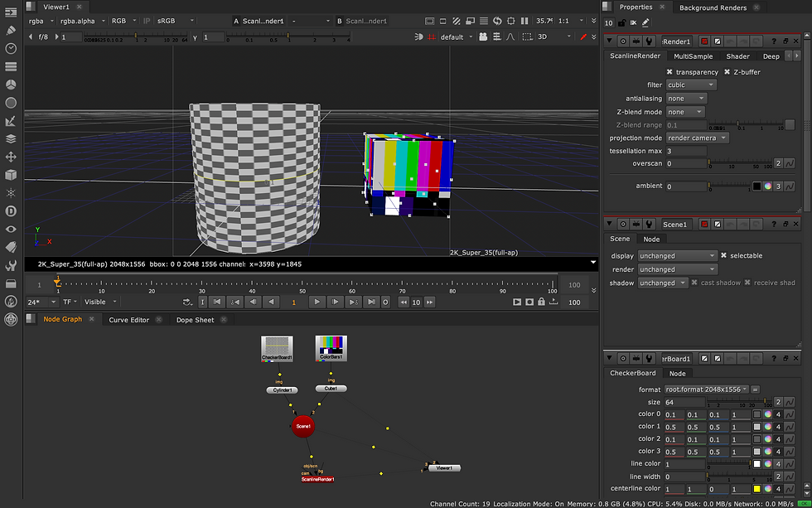
Task: Open the Merge nodes layers icon
Action: tap(10, 138)
